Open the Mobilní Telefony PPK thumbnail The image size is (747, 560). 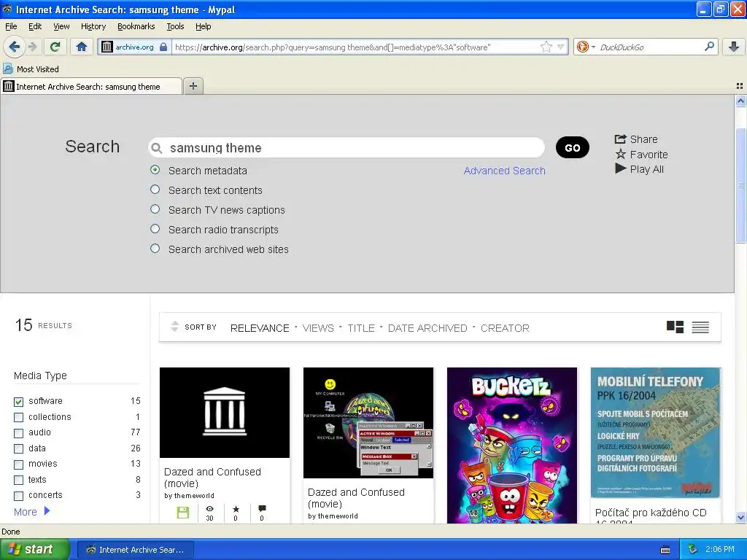(656, 432)
